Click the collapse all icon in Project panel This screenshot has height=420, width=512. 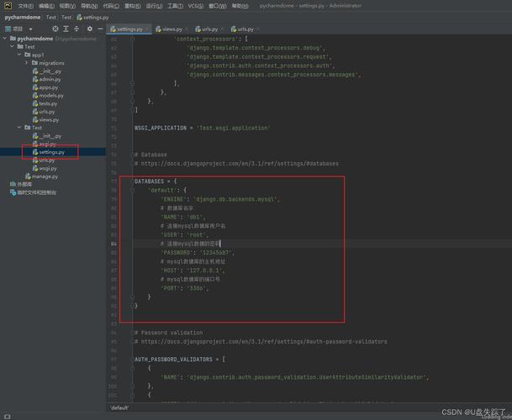pos(77,29)
